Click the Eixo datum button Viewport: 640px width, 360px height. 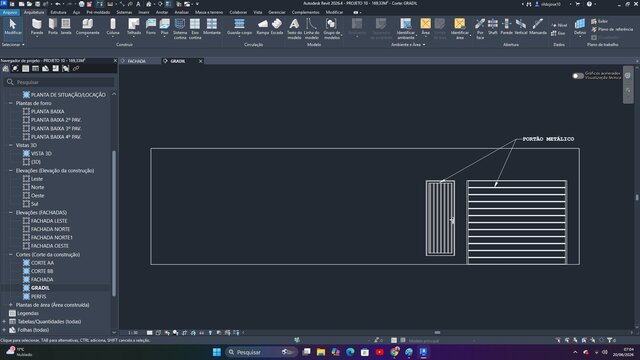558,33
